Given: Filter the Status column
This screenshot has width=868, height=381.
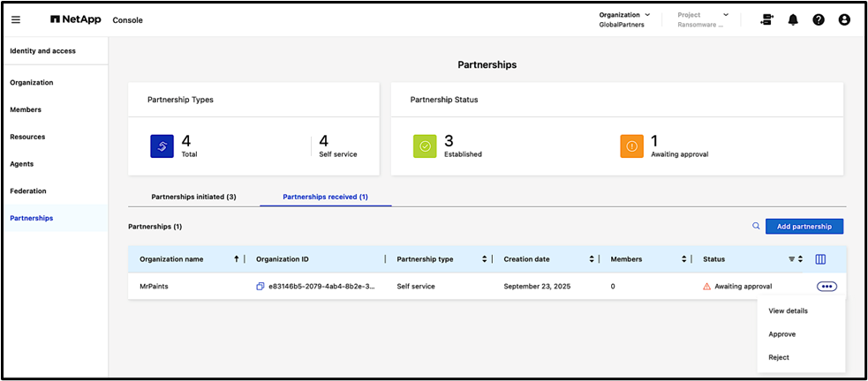Looking at the screenshot, I should tap(791, 259).
